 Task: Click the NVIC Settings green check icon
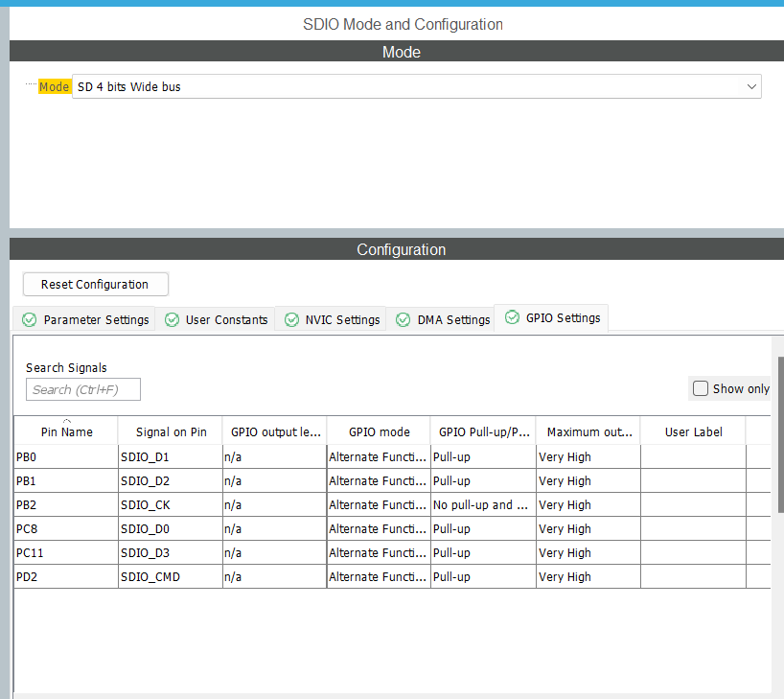click(x=291, y=319)
